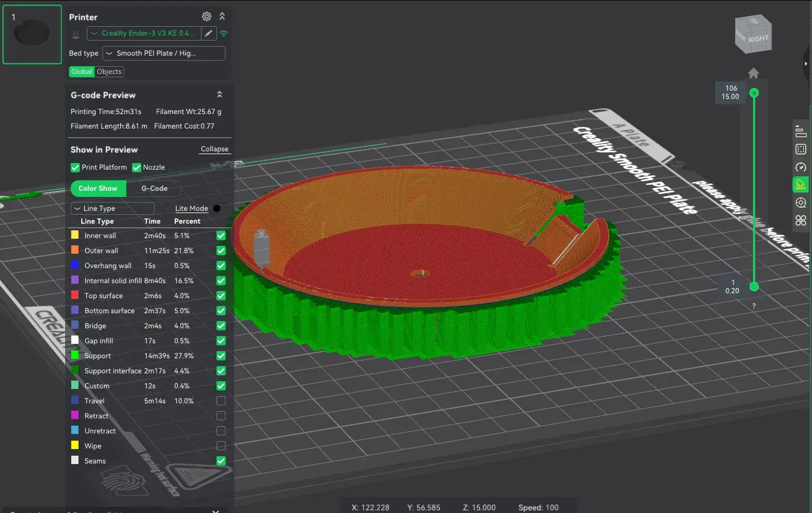Click the red Top surface color swatch
The height and width of the screenshot is (513, 812).
(75, 295)
